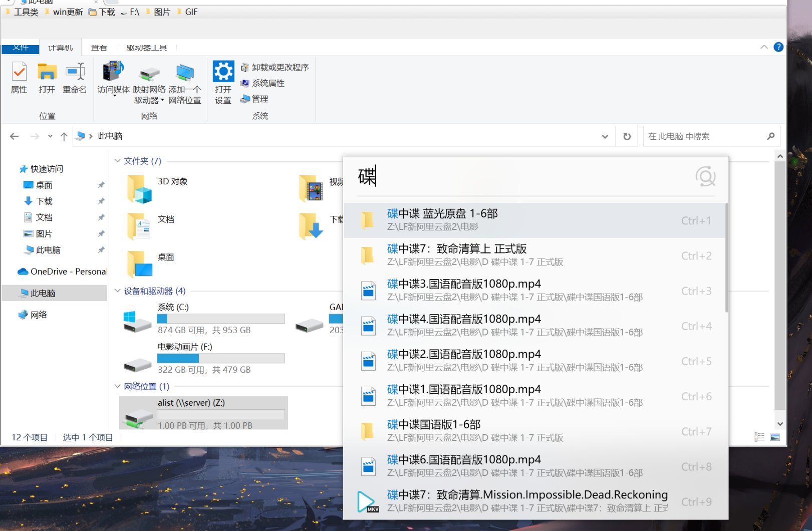Open the F:\ bookmark shortcut

pyautogui.click(x=130, y=12)
